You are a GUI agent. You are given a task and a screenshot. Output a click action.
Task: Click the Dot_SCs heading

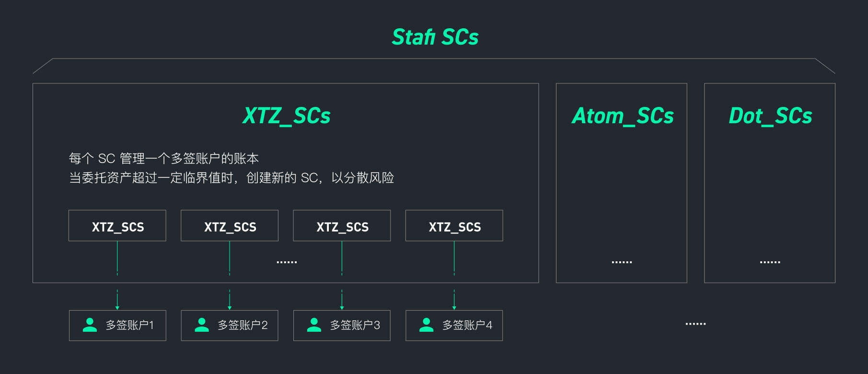[x=770, y=116]
